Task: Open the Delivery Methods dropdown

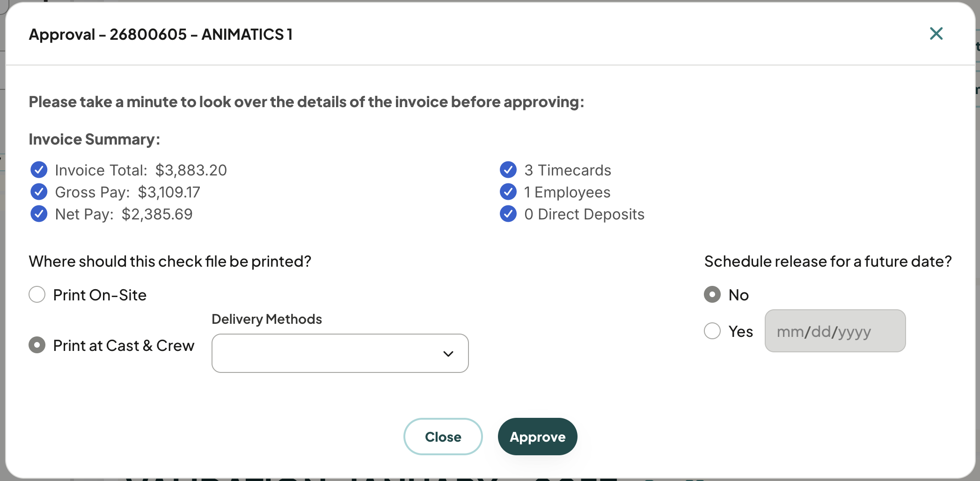Action: pyautogui.click(x=340, y=353)
